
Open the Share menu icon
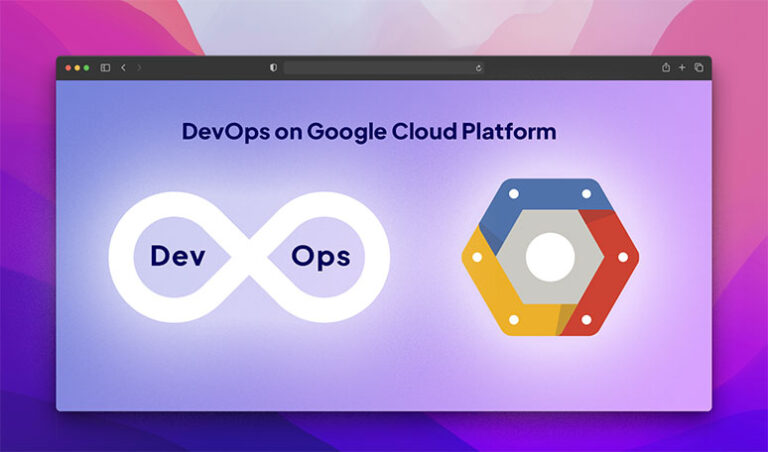tap(666, 68)
